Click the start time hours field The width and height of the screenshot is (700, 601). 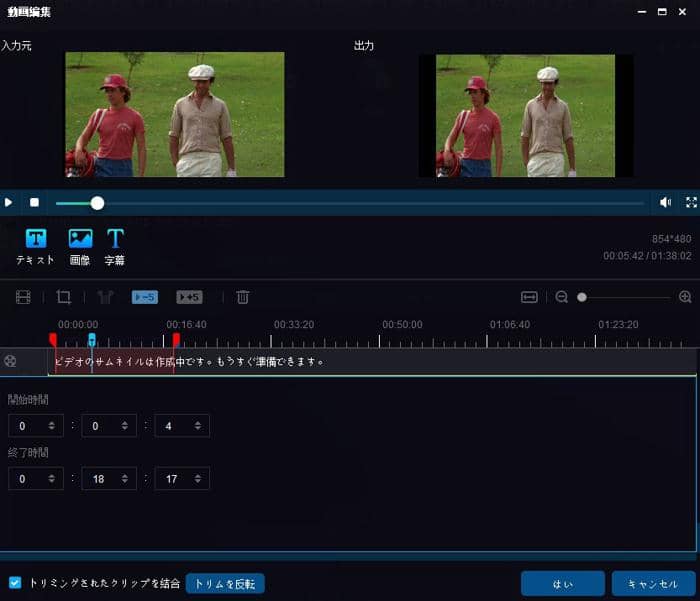coord(36,426)
